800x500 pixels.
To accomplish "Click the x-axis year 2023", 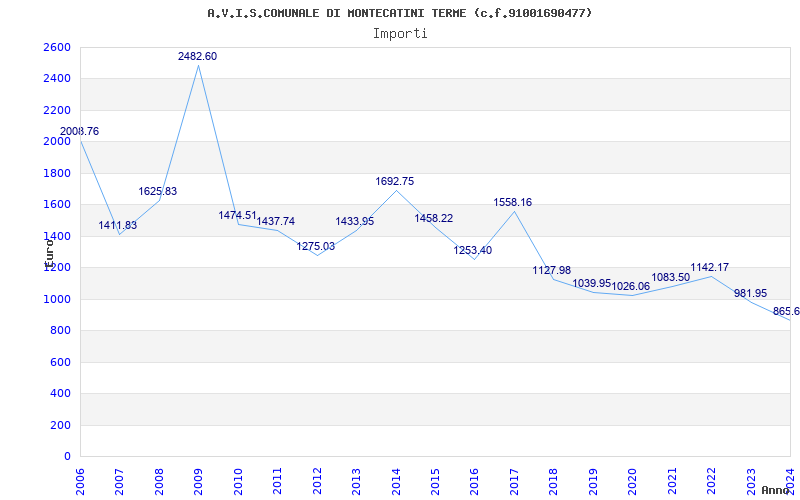I will [751, 482].
